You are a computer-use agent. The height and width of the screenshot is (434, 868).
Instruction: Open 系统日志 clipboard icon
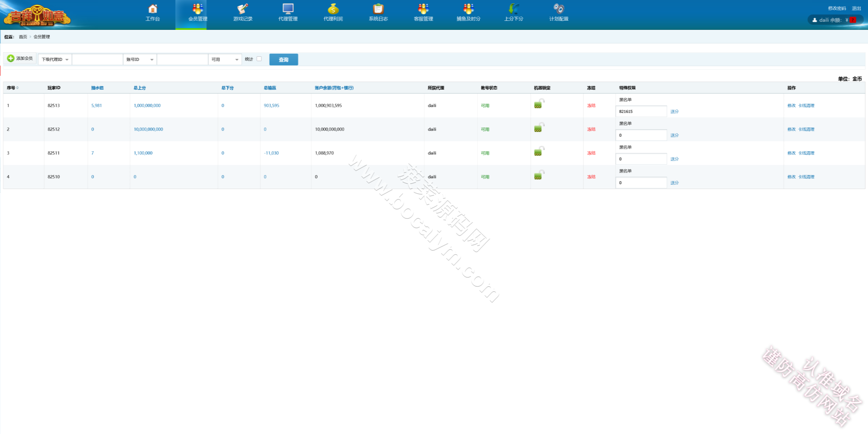click(378, 8)
